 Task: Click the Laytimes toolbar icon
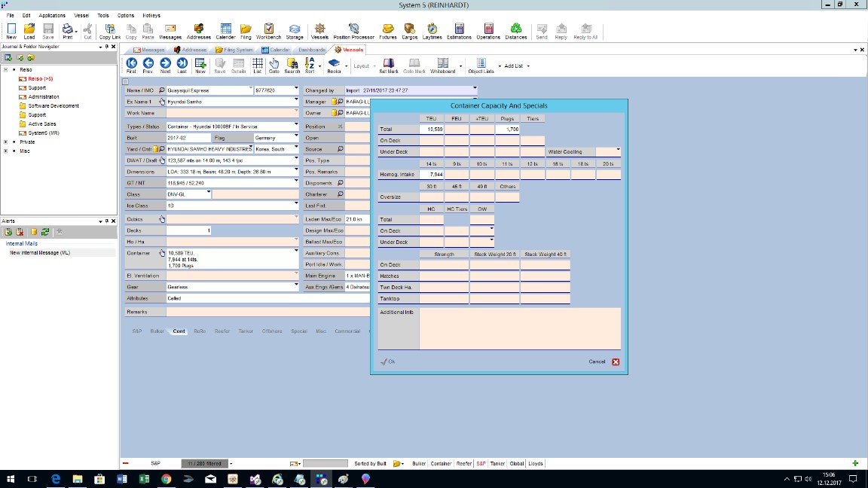pos(432,31)
